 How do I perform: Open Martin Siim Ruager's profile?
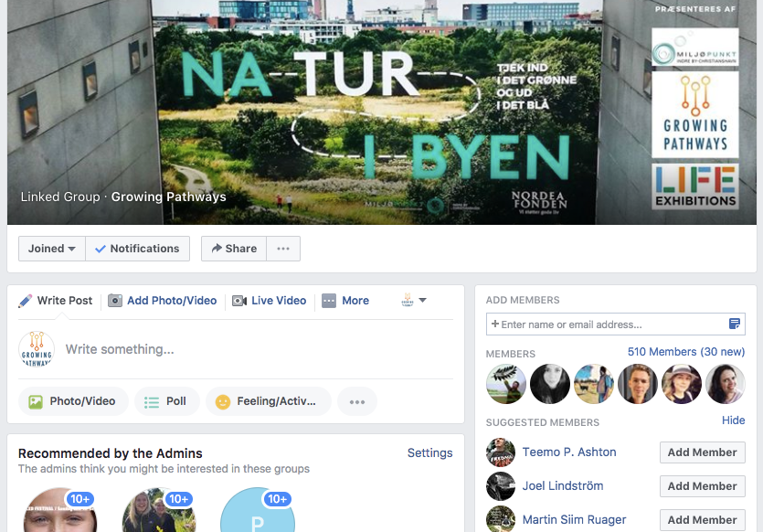coord(574,520)
